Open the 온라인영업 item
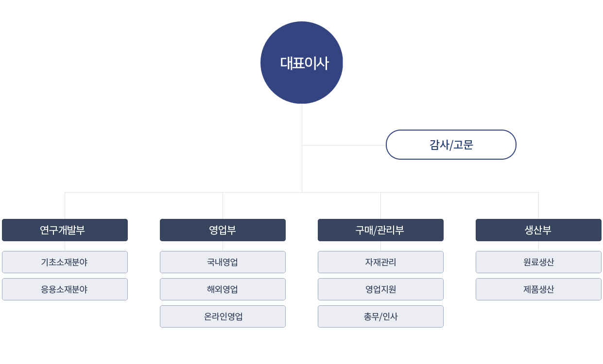 coord(223,316)
